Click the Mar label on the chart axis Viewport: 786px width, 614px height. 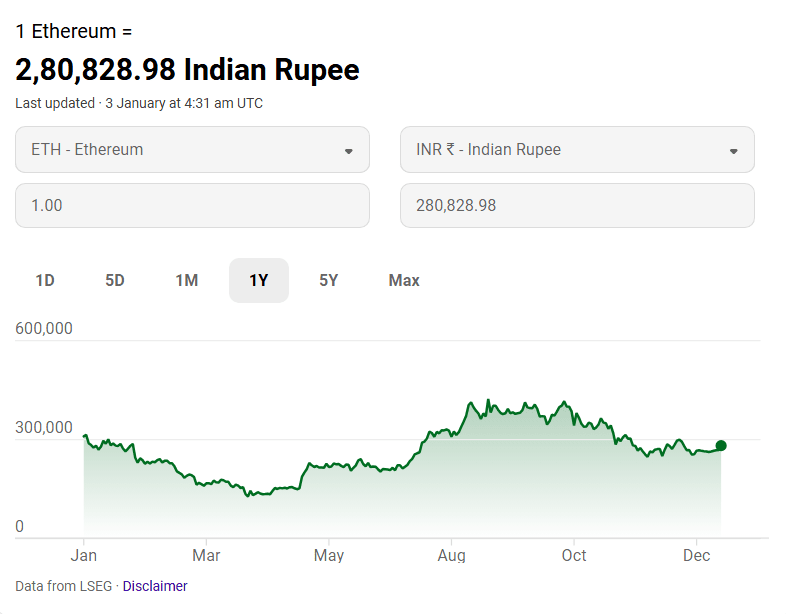tap(206, 556)
